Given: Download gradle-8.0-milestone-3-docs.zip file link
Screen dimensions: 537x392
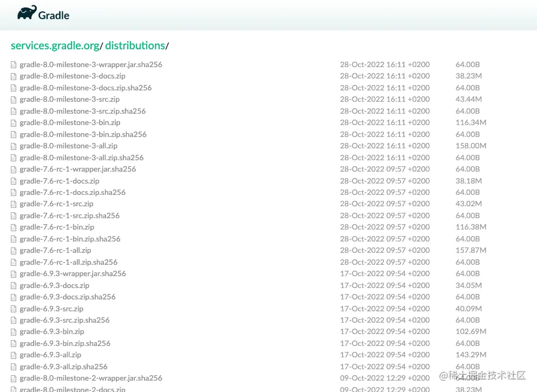Looking at the screenshot, I should coord(72,76).
